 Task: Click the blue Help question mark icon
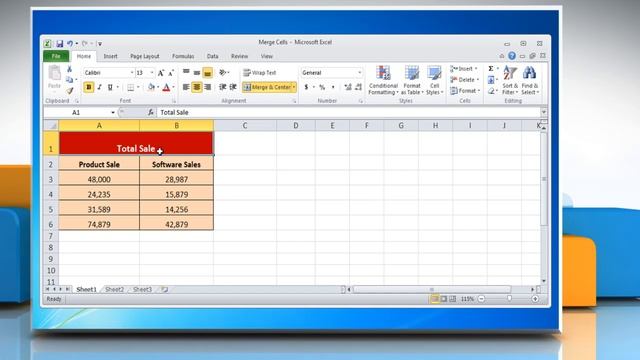tap(511, 56)
